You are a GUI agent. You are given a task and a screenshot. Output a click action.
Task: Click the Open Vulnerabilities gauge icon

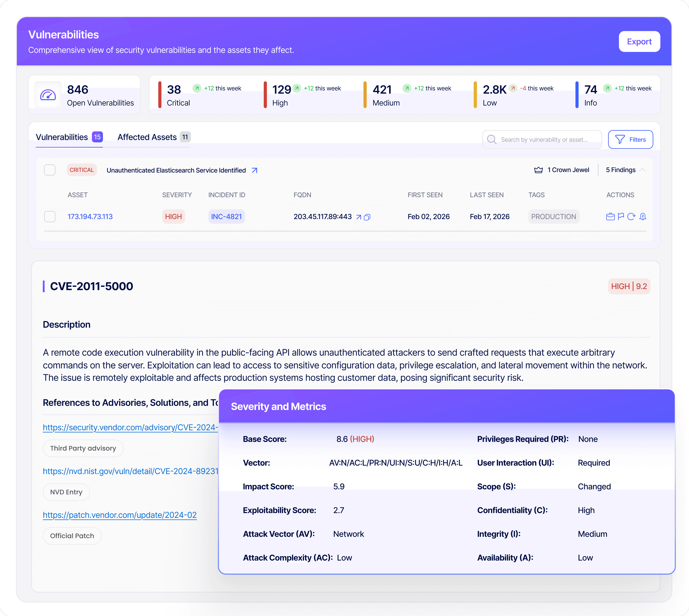pos(48,95)
